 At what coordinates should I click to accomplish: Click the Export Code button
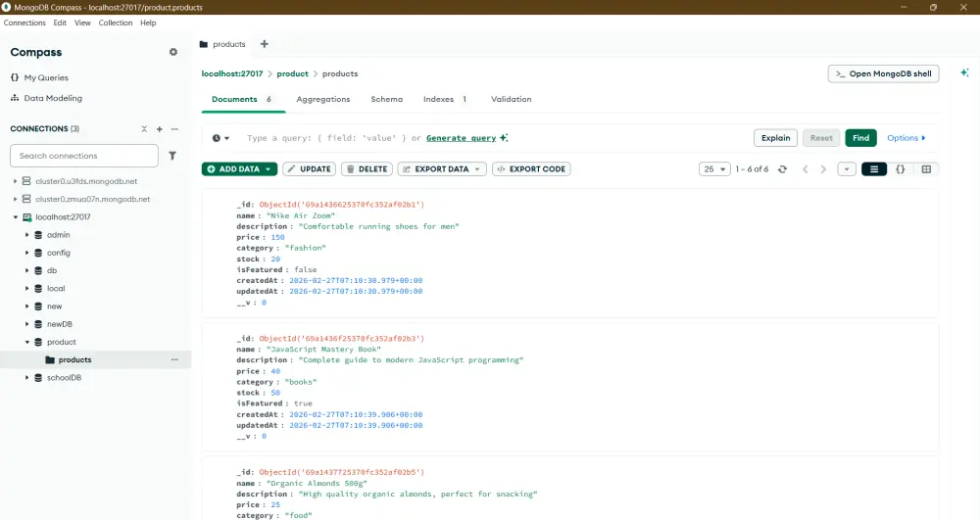(x=531, y=169)
